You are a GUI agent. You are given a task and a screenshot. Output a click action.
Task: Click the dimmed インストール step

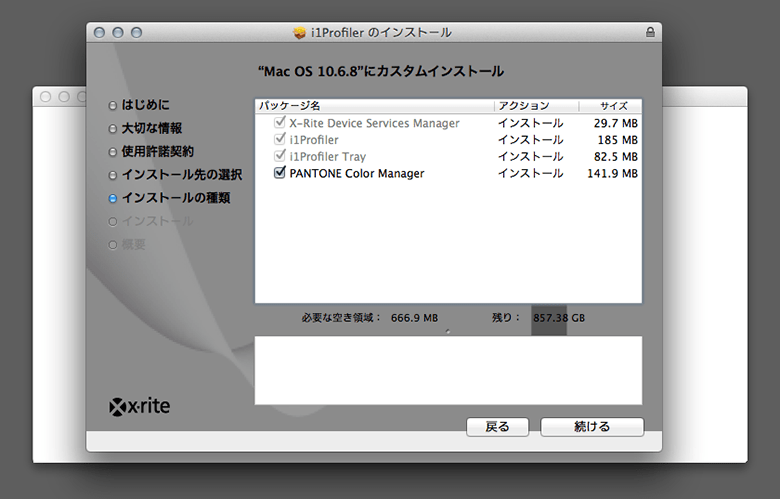(158, 221)
